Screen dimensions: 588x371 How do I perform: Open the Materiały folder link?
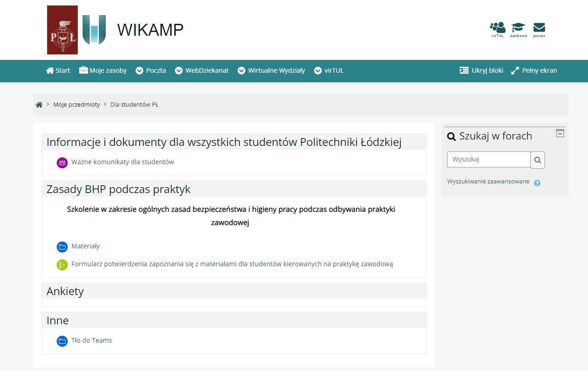(x=85, y=246)
